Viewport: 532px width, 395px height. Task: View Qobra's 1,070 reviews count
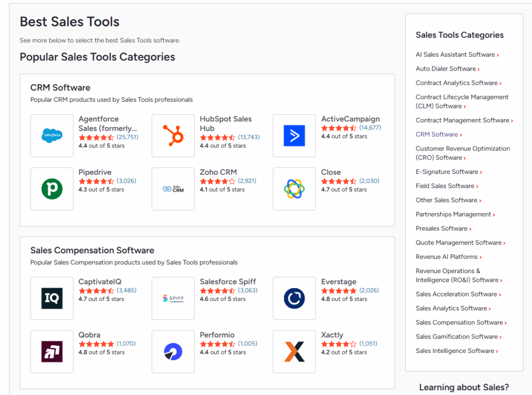(x=126, y=344)
